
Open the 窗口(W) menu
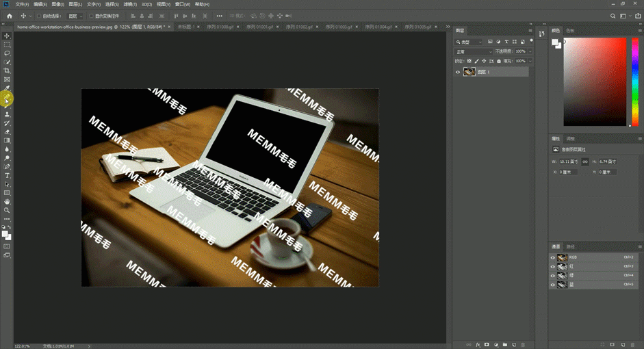click(x=182, y=4)
